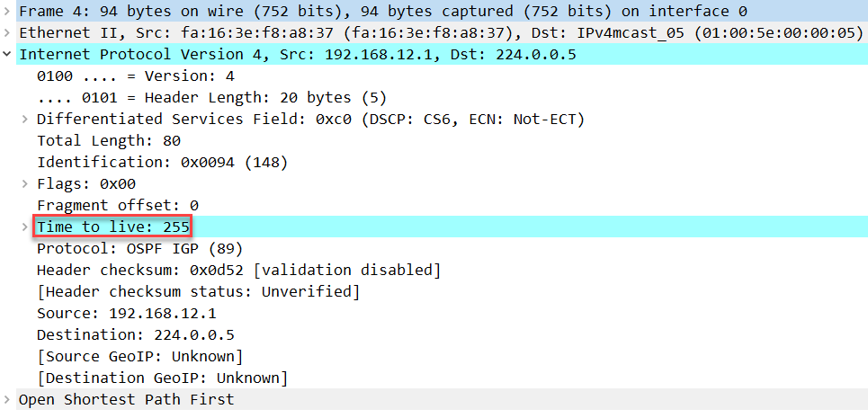The image size is (868, 418).
Task: Expand Open Shortest Path First arrow
Action: coord(6,399)
